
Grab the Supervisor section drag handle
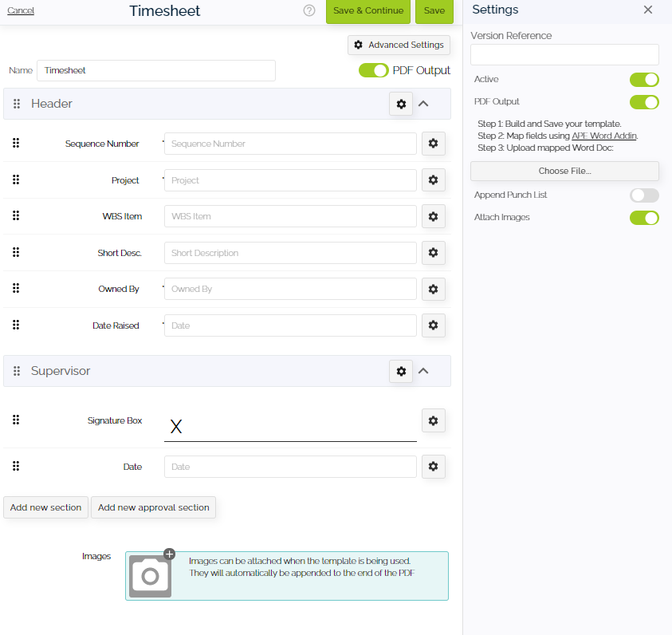[17, 371]
